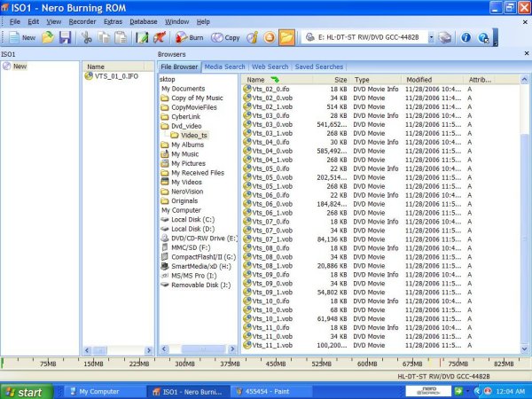Screen dimensions: 532x399
Task: Click the recorder selection drive icon
Action: (445, 37)
